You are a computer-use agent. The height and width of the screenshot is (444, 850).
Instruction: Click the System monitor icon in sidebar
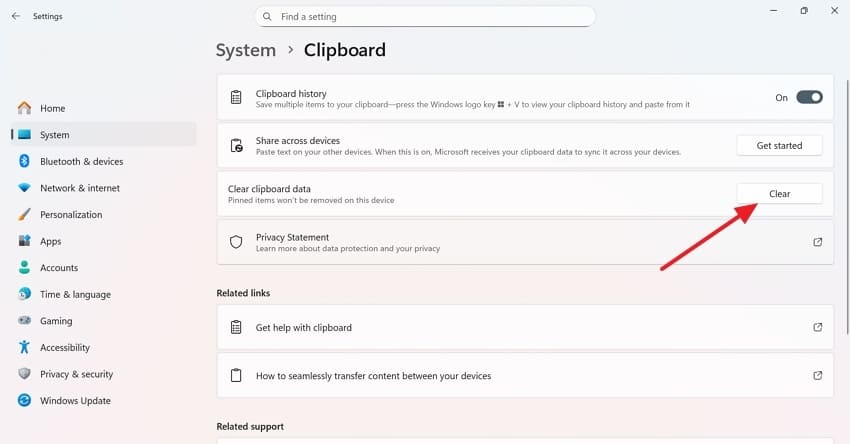(24, 134)
